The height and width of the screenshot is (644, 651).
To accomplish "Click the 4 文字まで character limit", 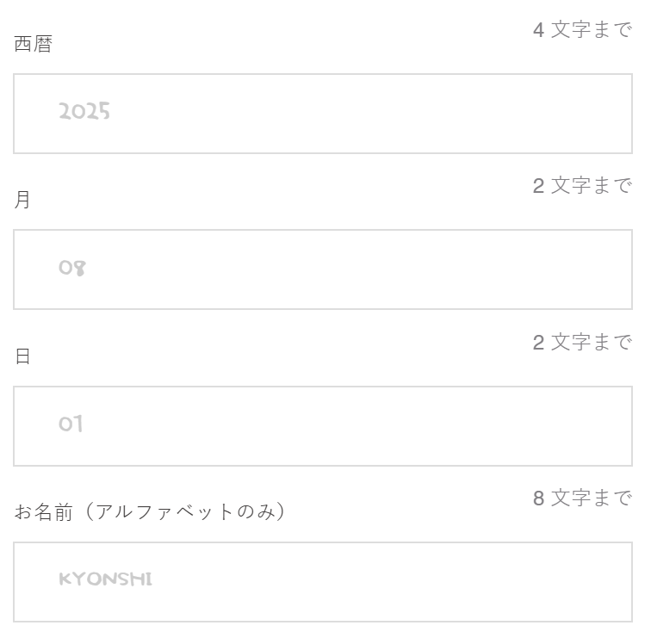I will click(582, 30).
